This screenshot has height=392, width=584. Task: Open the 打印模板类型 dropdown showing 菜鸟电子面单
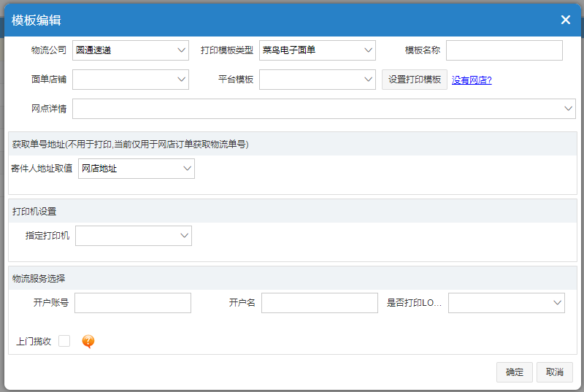[x=318, y=50]
